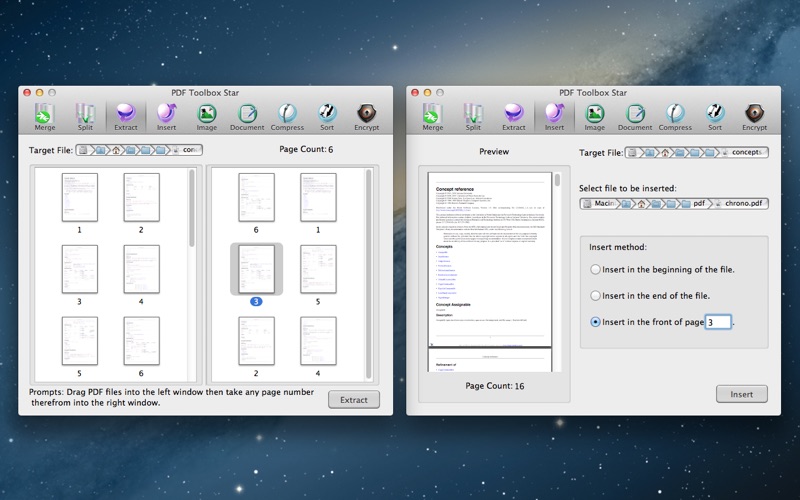Close the left PDF Toolbox Star window

coord(27,92)
